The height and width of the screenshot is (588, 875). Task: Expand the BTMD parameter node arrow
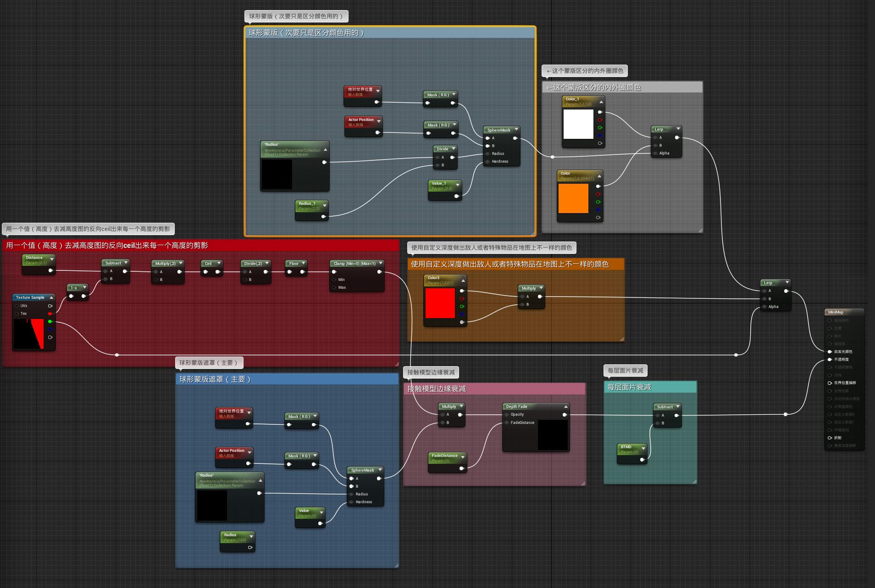pyautogui.click(x=643, y=448)
